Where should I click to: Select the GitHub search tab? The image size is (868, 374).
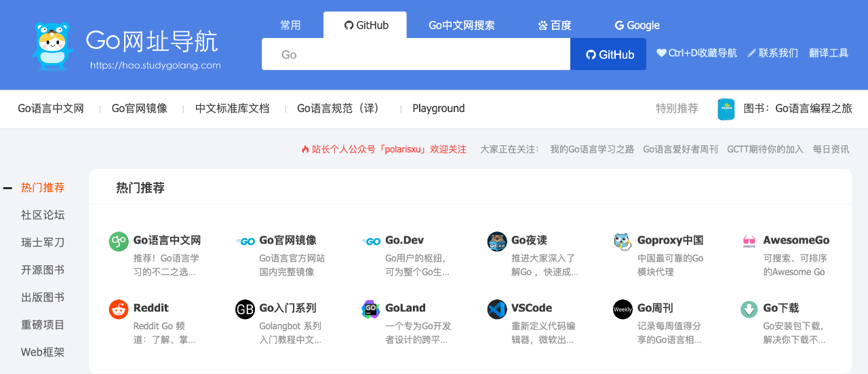[x=365, y=25]
